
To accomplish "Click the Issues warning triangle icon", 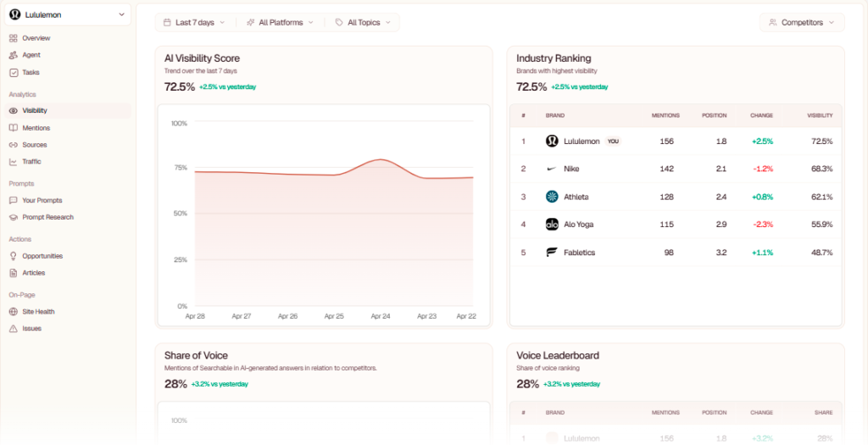I will point(14,328).
